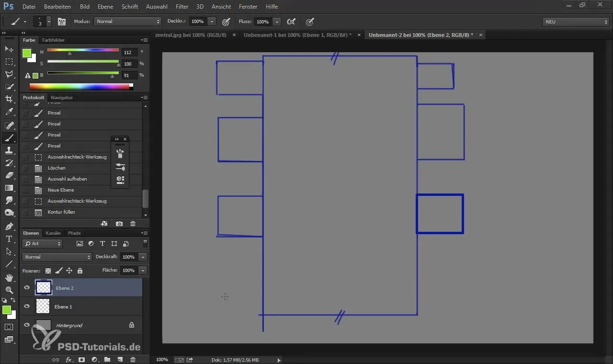Select the Line tool
613x364 pixels.
click(x=9, y=264)
